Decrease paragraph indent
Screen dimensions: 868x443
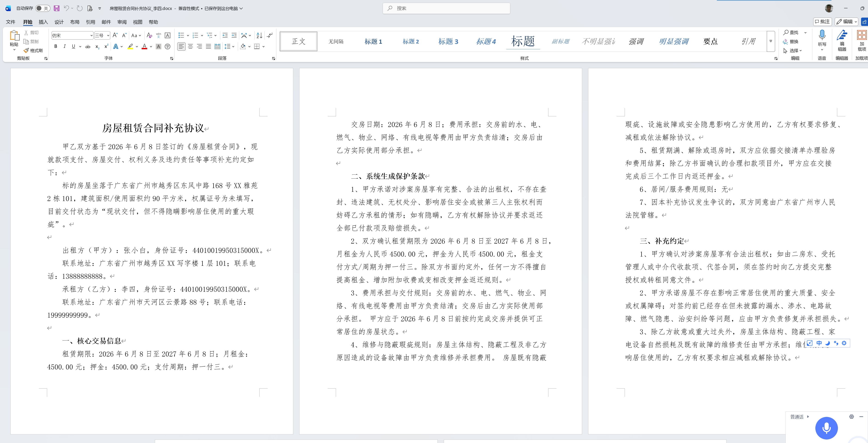pos(225,35)
